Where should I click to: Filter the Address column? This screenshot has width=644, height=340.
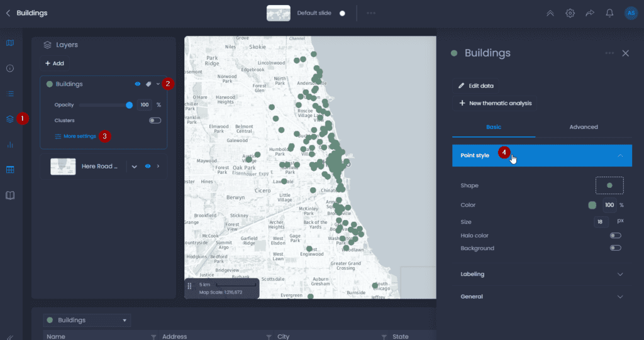click(269, 337)
